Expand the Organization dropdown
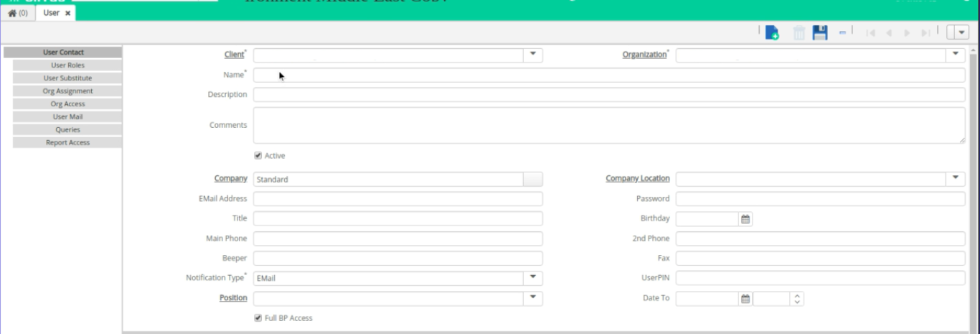This screenshot has width=980, height=334. tap(956, 55)
